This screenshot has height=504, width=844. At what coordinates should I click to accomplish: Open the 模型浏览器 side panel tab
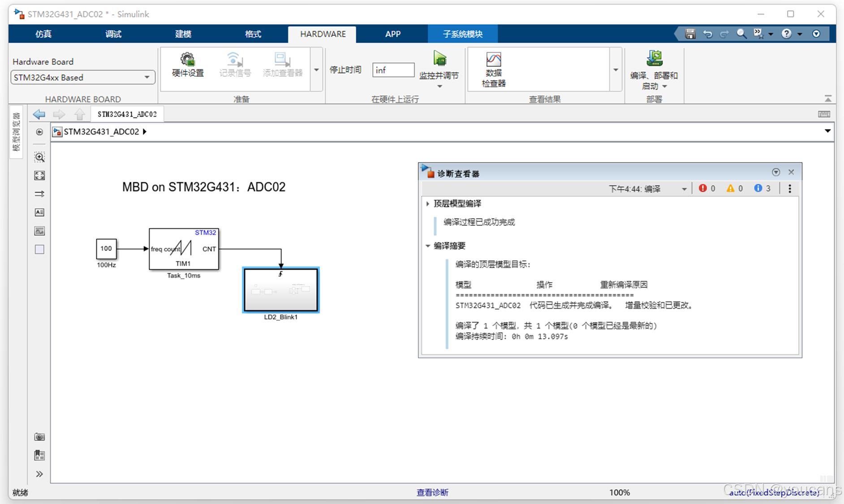point(16,132)
